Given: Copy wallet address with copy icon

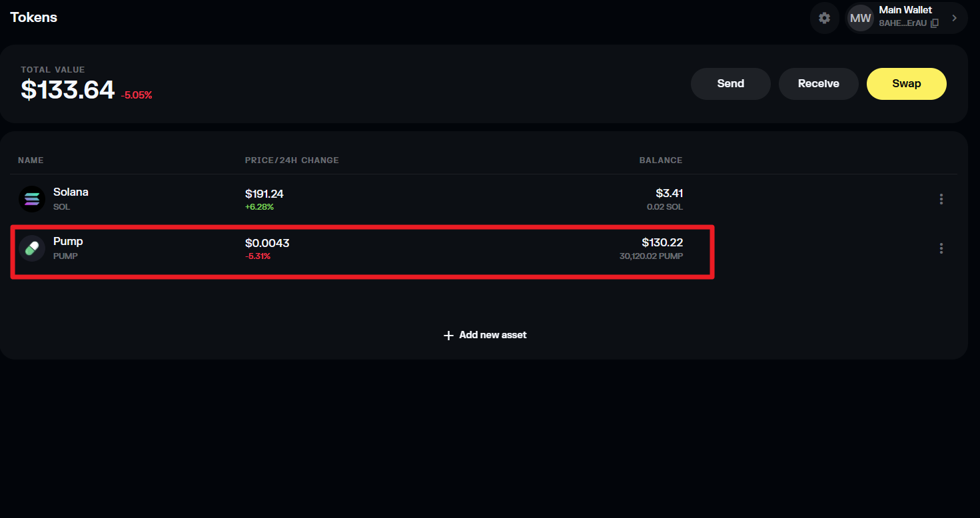Looking at the screenshot, I should [935, 23].
